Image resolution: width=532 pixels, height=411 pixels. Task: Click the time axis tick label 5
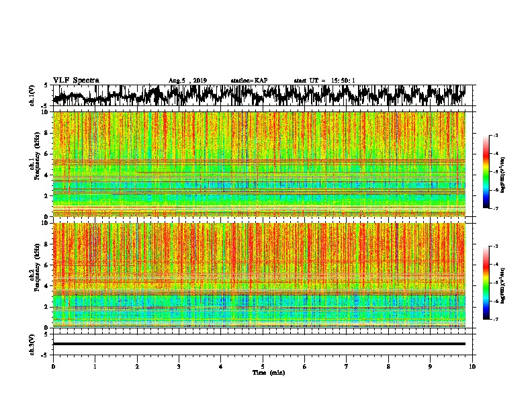(263, 367)
